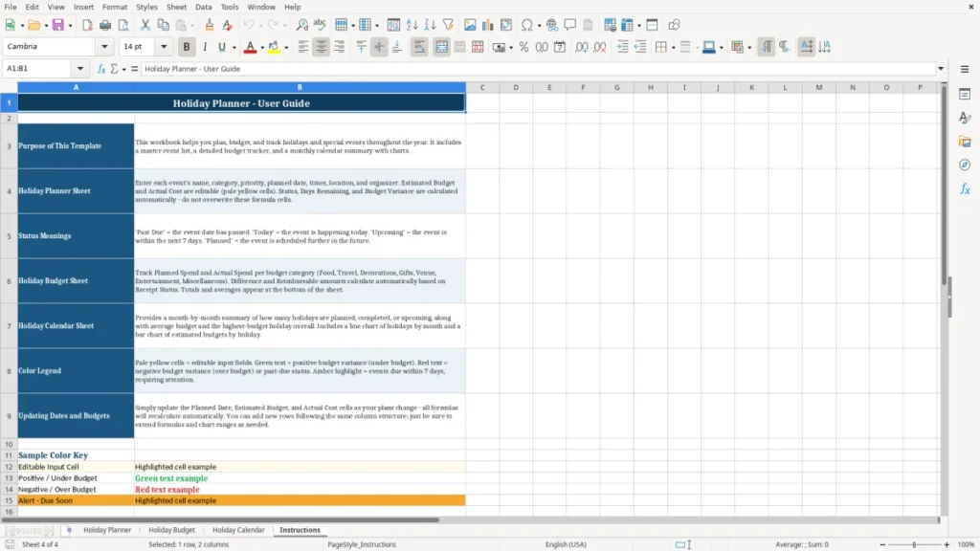Click the zoom in plus button
This screenshot has width=980, height=551.
(947, 544)
